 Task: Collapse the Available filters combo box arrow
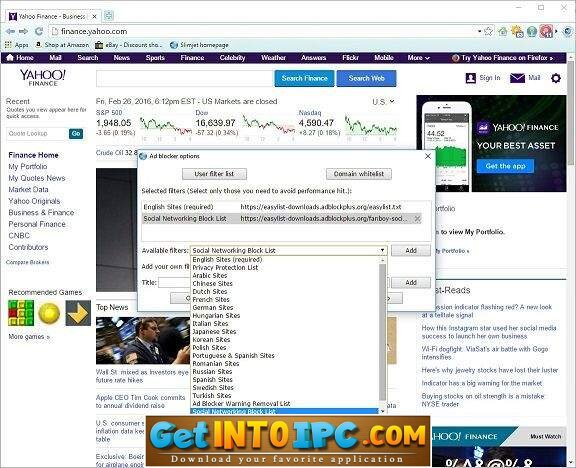382,251
